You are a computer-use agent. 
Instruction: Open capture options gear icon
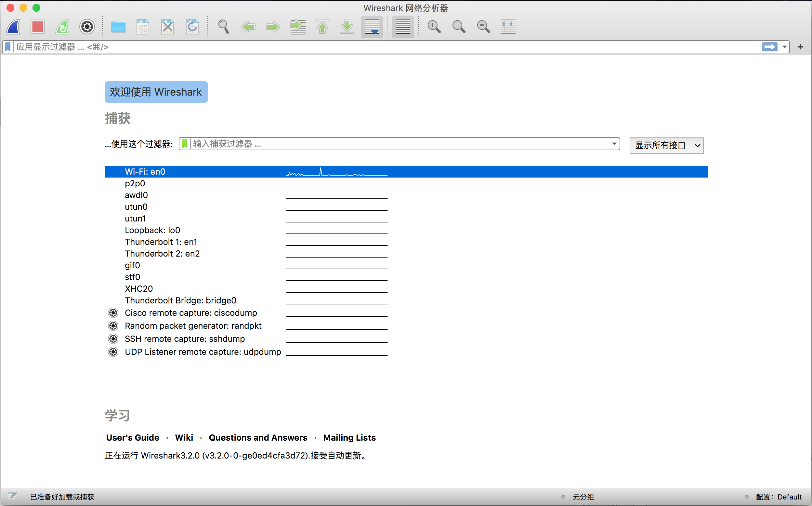(x=87, y=27)
